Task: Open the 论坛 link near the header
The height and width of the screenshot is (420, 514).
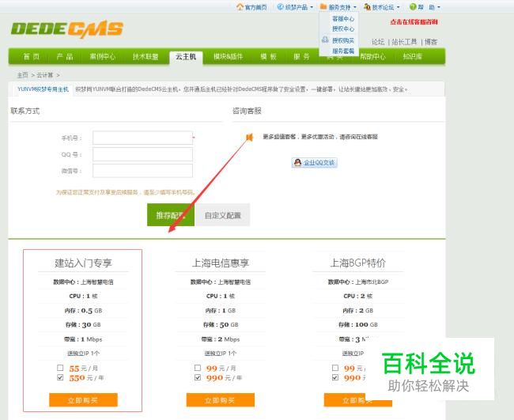Action: (378, 42)
